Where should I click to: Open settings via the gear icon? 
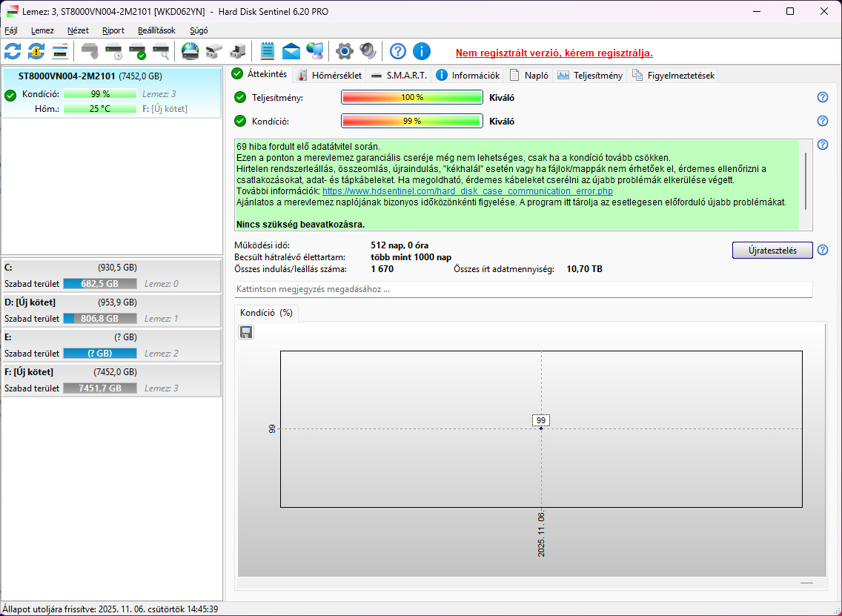[344, 52]
